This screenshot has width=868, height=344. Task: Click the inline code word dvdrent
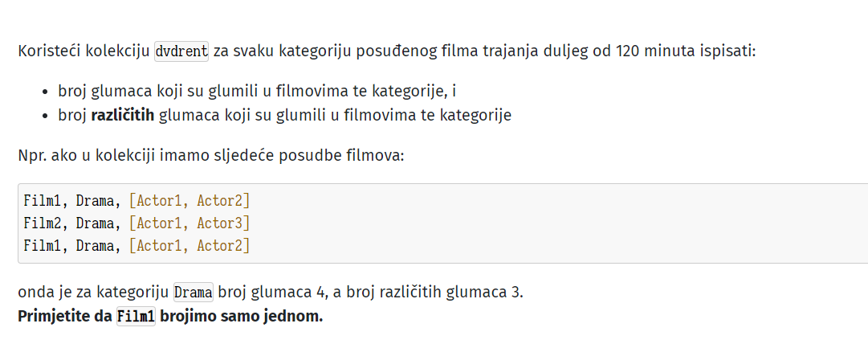181,51
